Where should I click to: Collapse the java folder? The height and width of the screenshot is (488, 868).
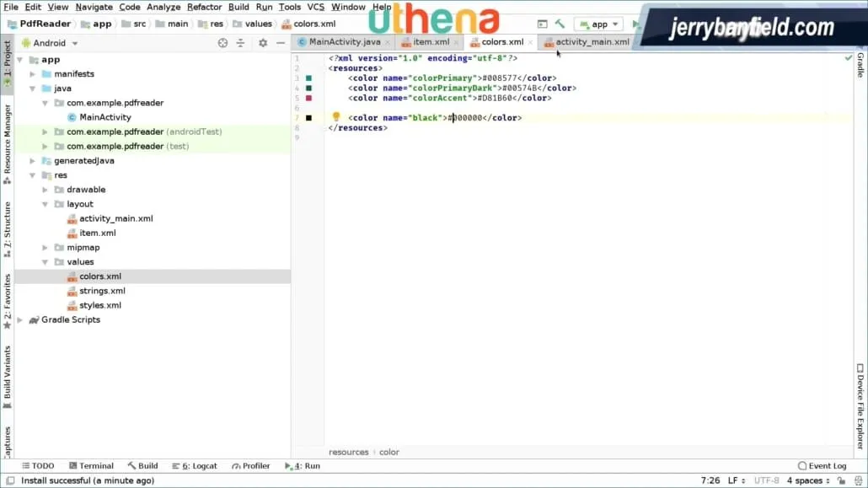click(33, 88)
